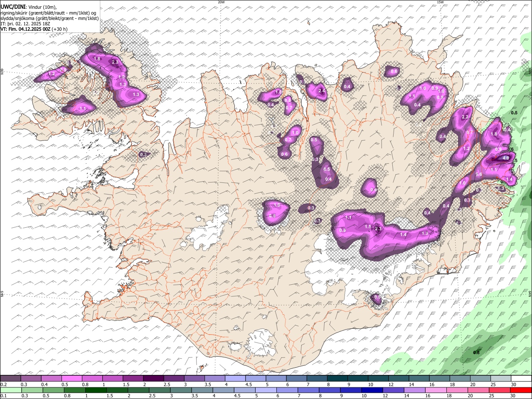The height and width of the screenshot is (399, 532).
Task: Click the pale green 0.1 swatch in lower legend
Action: click(11, 390)
